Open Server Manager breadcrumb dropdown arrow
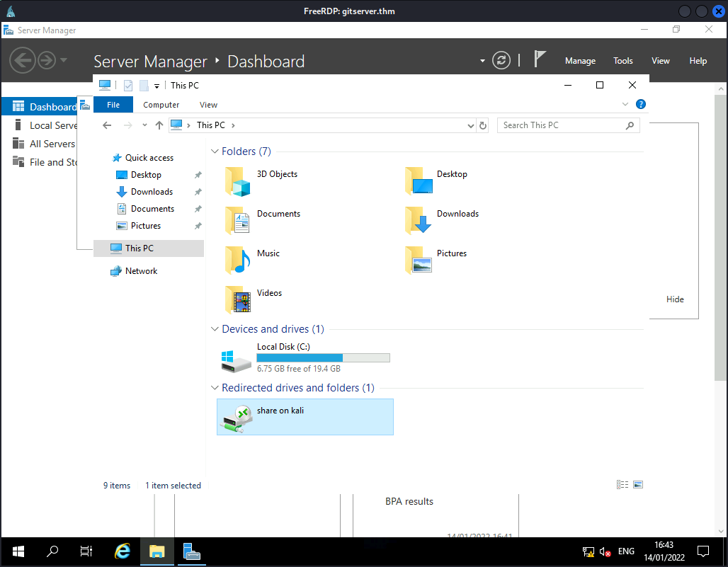Image resolution: width=728 pixels, height=567 pixels. (482, 61)
